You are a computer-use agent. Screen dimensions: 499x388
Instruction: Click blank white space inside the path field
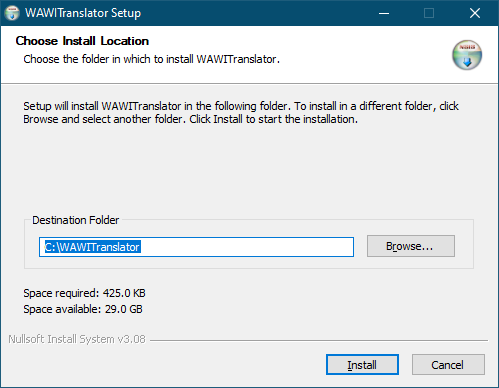tap(247, 247)
